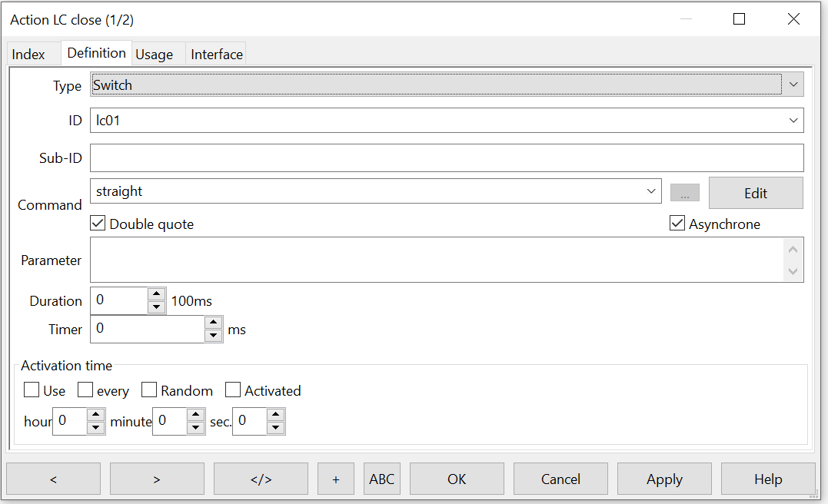Expand the Type dropdown showing Switch
The width and height of the screenshot is (828, 504).
coord(793,85)
